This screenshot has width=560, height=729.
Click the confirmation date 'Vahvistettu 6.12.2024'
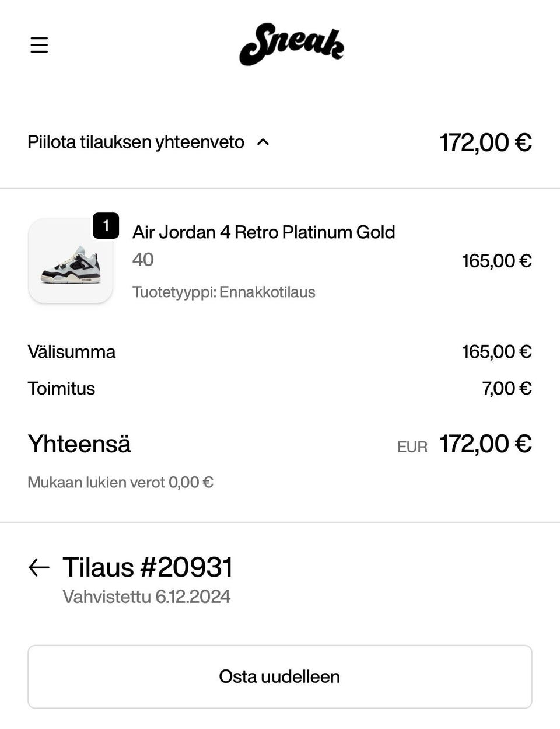(146, 597)
